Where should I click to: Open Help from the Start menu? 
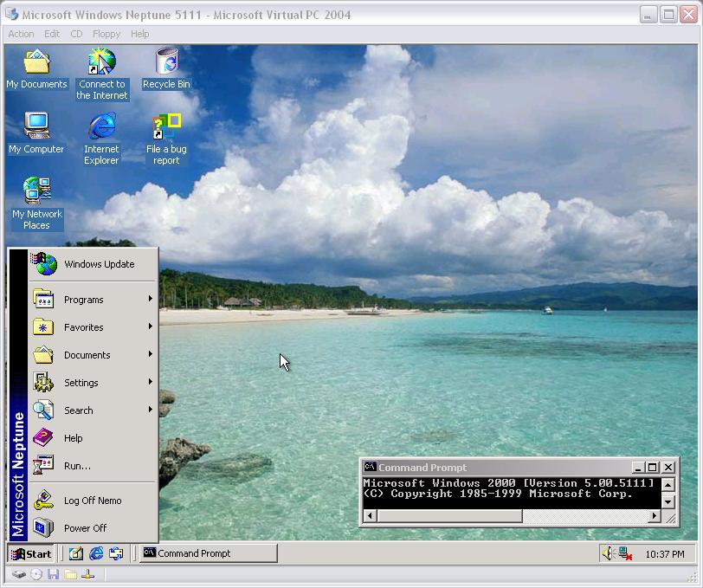pos(93,437)
